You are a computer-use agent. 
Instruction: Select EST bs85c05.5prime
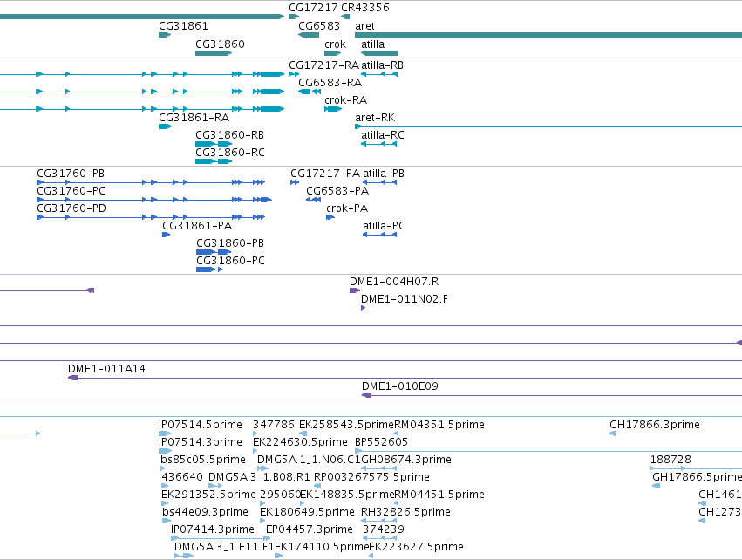[x=203, y=460]
